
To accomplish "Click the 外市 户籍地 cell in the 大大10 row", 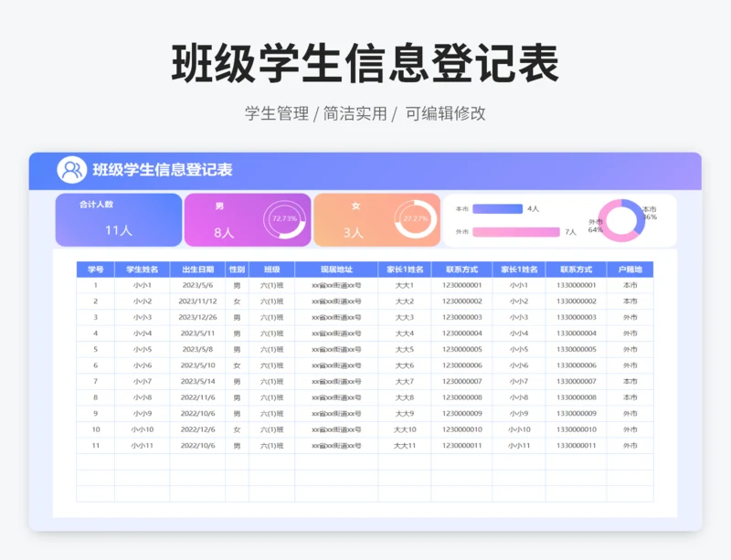I will [630, 429].
